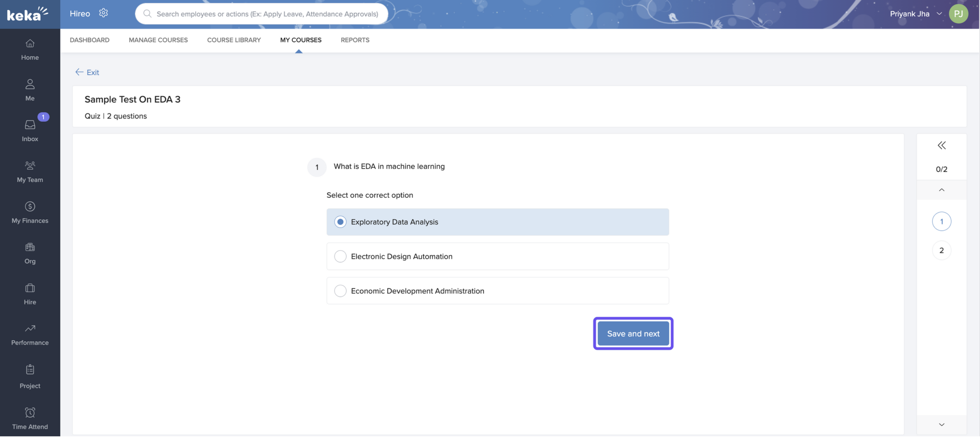Click the employee search input field
Viewport: 980px width, 437px height.
267,14
